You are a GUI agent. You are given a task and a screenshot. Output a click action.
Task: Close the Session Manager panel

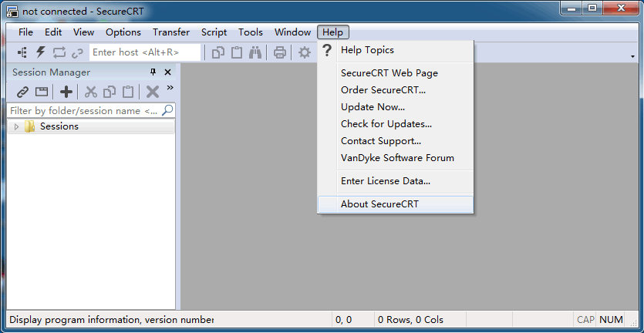tap(167, 72)
